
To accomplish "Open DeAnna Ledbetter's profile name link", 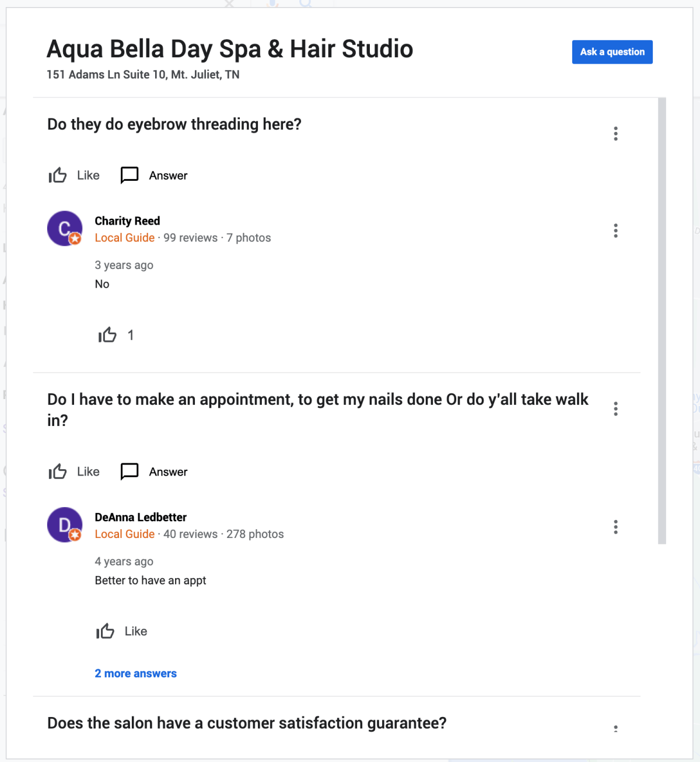I will (141, 518).
